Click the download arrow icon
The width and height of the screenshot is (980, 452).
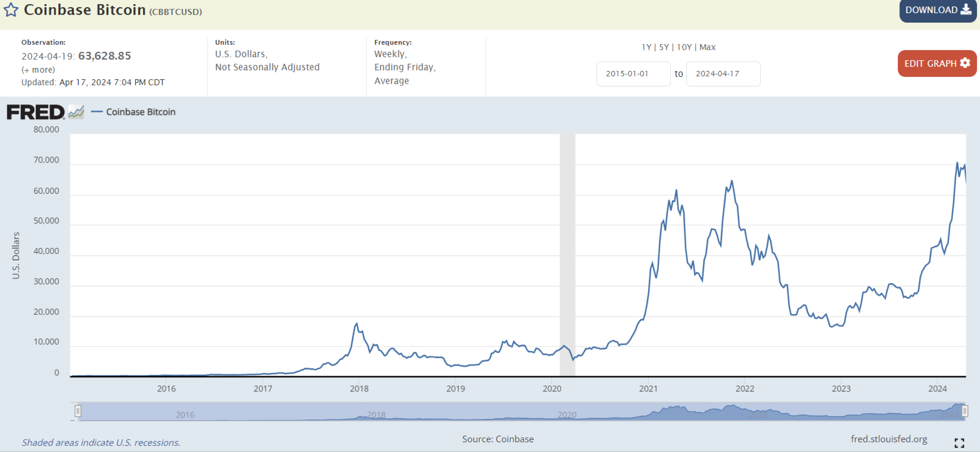[x=966, y=10]
